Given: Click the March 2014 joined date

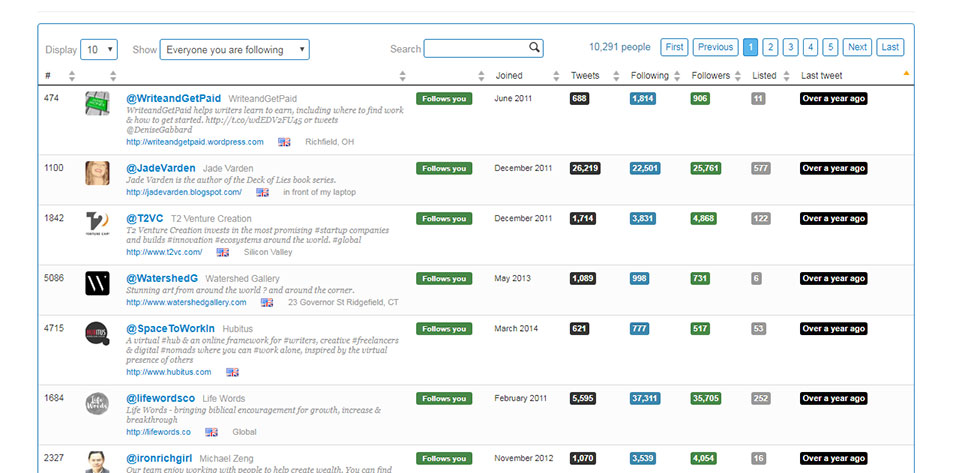Looking at the screenshot, I should (x=516, y=328).
